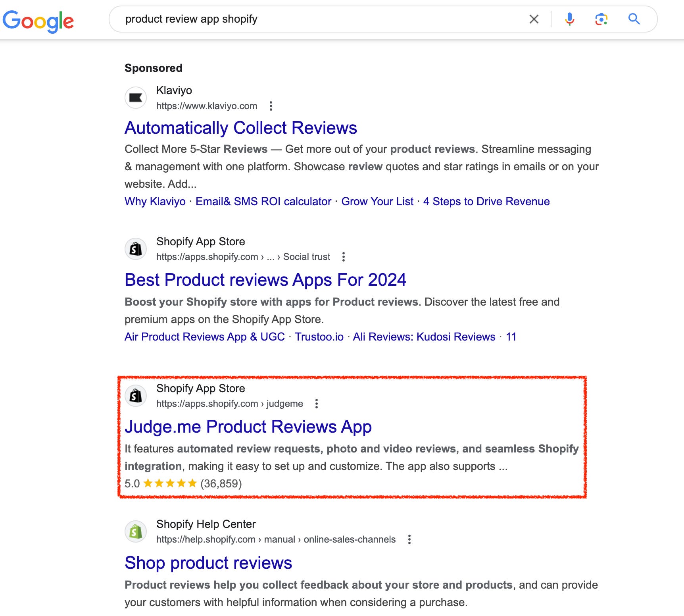Open the three-dot menu beside judgeme URL
The width and height of the screenshot is (684, 616).
point(316,404)
